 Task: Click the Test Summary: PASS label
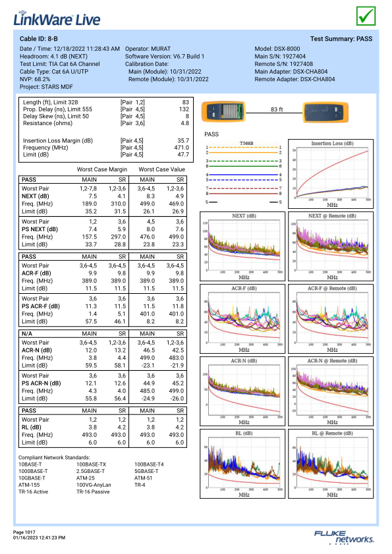341,39
